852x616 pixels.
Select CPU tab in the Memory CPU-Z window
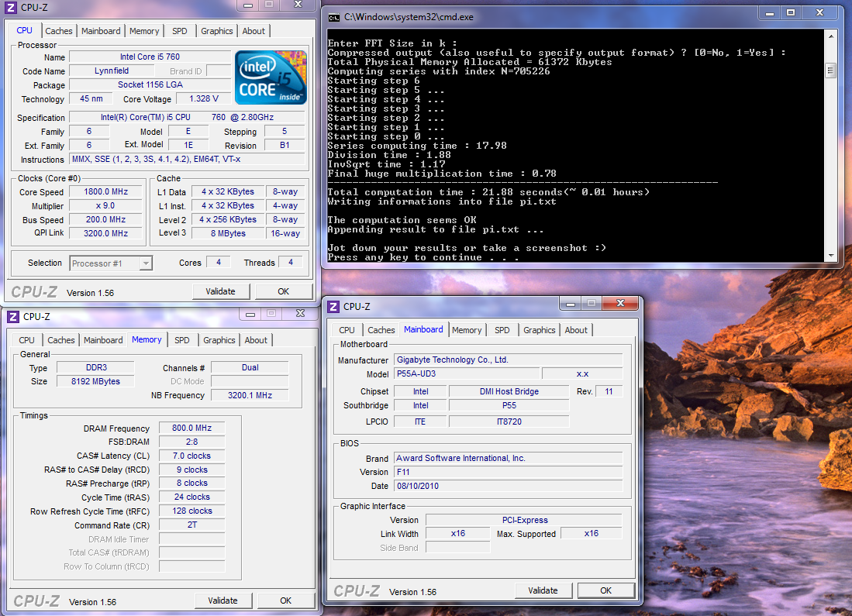(x=26, y=340)
